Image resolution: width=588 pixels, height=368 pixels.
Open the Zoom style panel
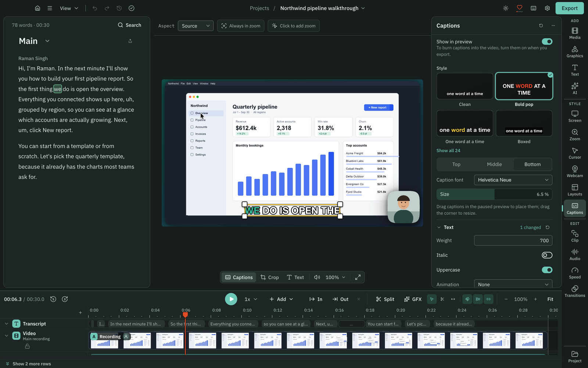coord(575,135)
